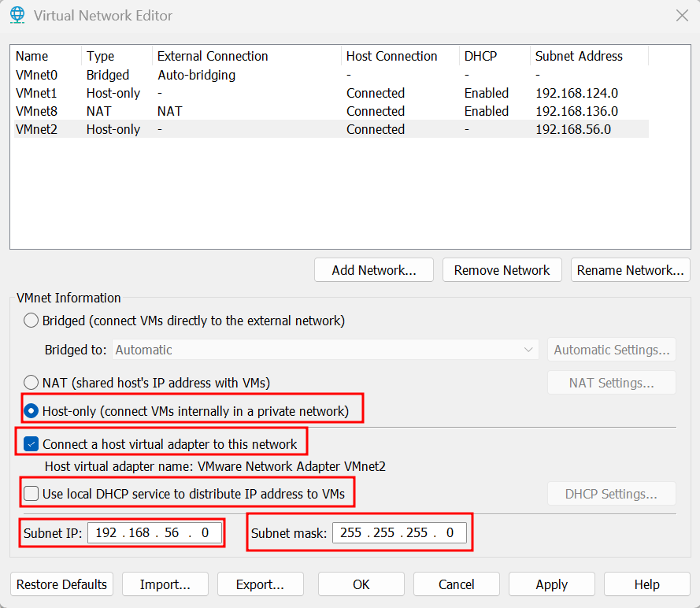Click the Host Connection column header
700x608 pixels.
(401, 56)
